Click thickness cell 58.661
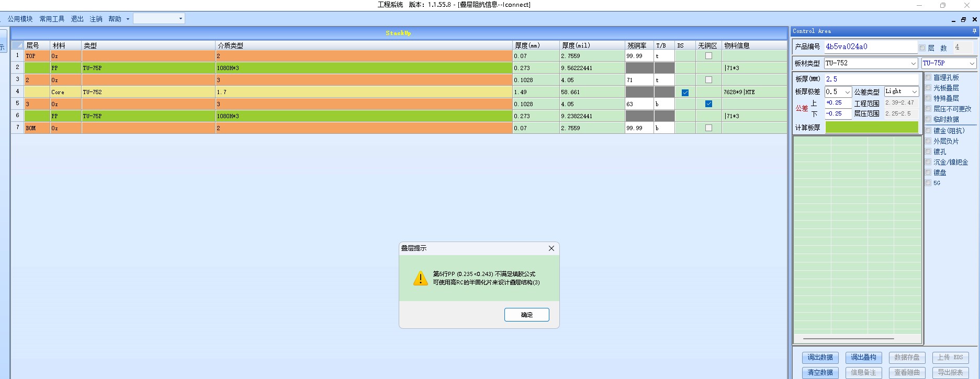The image size is (980, 379). (x=592, y=92)
